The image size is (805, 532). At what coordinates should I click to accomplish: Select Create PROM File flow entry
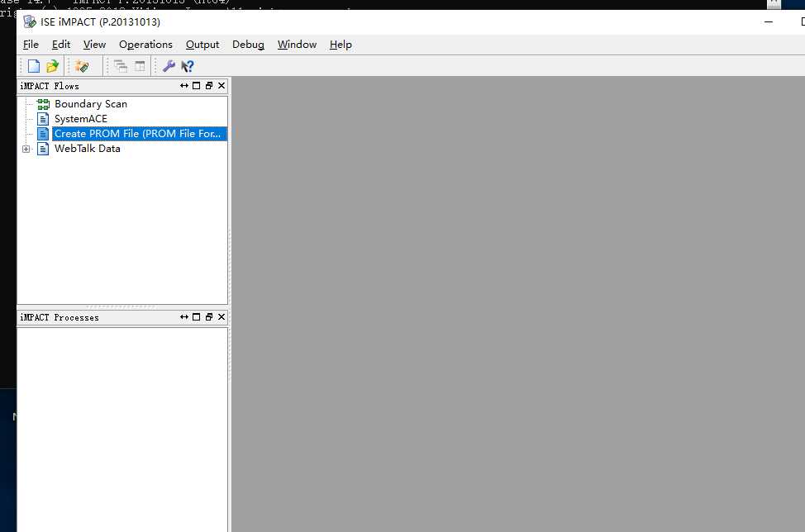tap(139, 134)
